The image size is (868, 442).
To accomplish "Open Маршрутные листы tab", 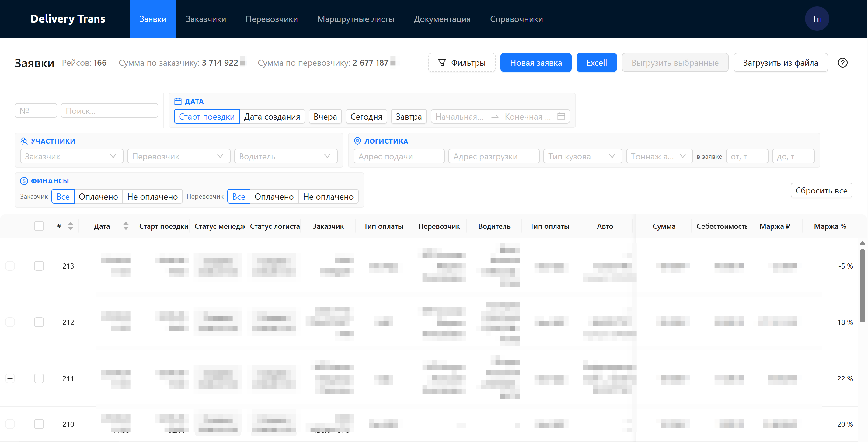I will tap(355, 19).
